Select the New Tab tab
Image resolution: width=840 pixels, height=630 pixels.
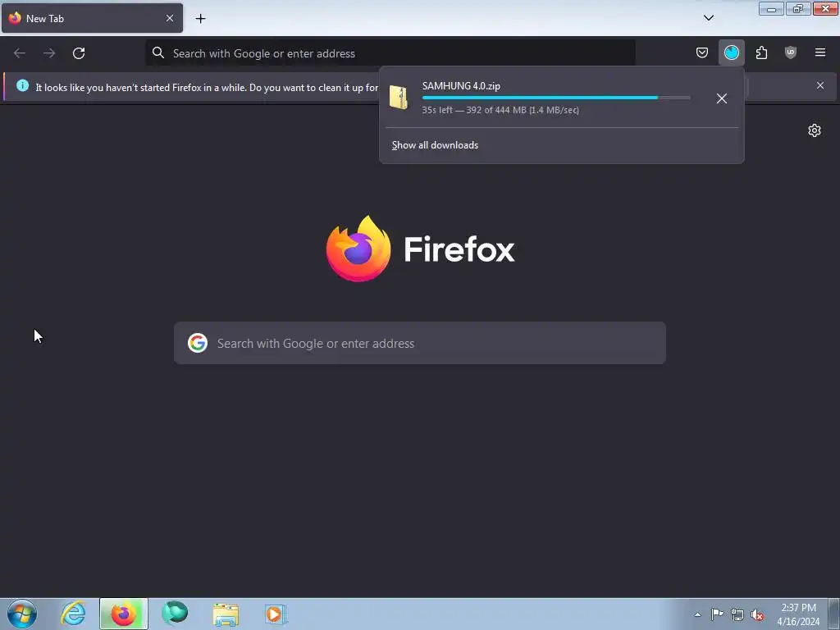pyautogui.click(x=92, y=18)
